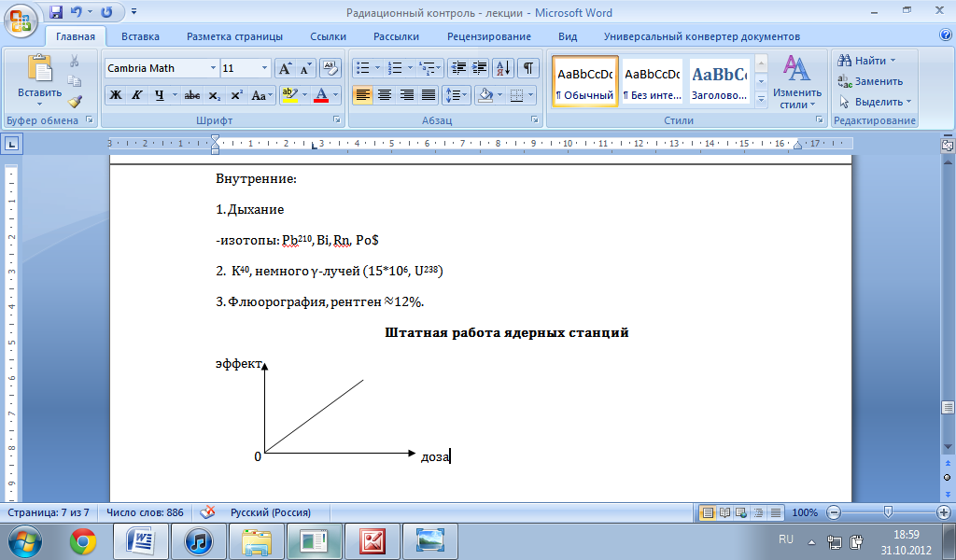Open the Ссылки tab
This screenshot has width=956, height=560.
pos(328,36)
